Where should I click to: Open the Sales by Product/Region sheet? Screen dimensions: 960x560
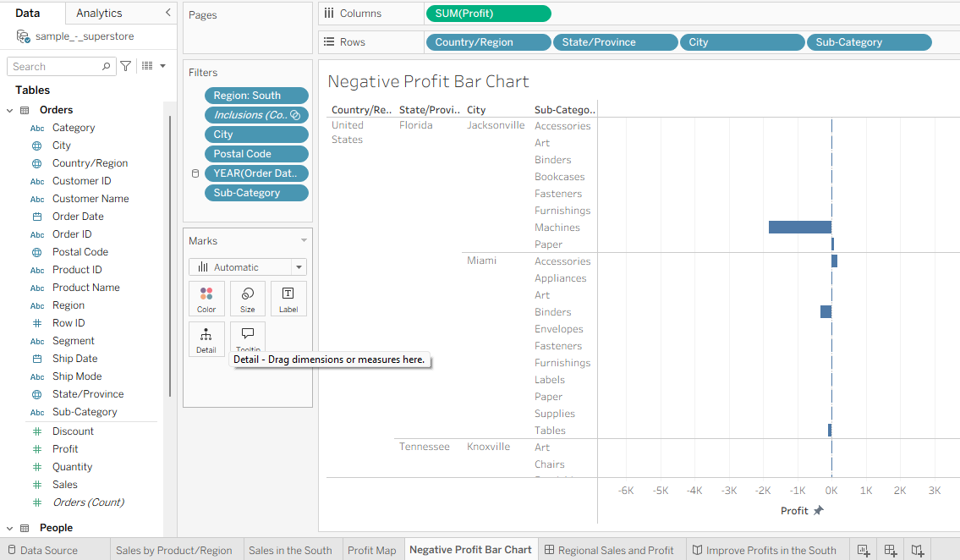(x=174, y=550)
